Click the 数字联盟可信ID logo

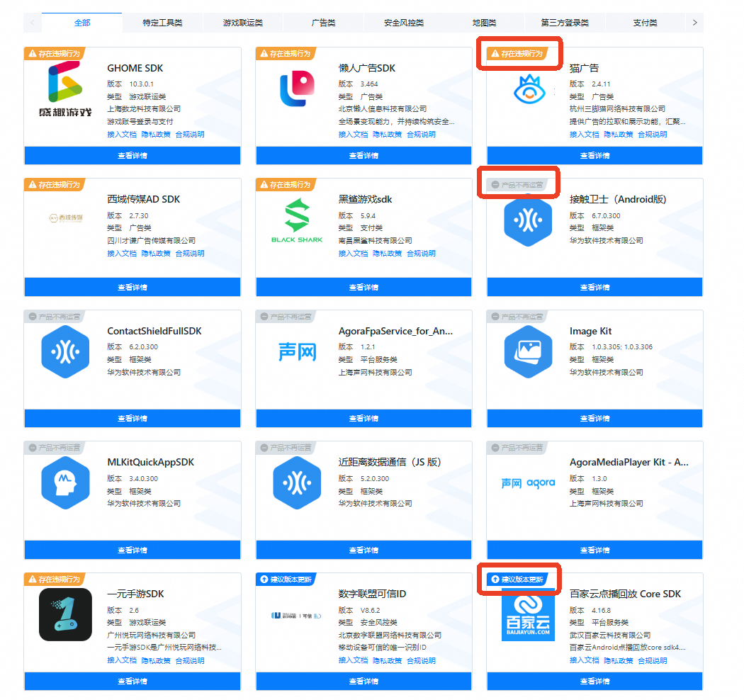coord(297,616)
